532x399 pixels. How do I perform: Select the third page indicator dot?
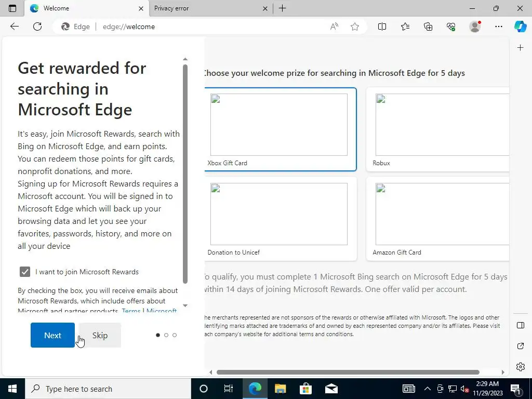pyautogui.click(x=175, y=335)
